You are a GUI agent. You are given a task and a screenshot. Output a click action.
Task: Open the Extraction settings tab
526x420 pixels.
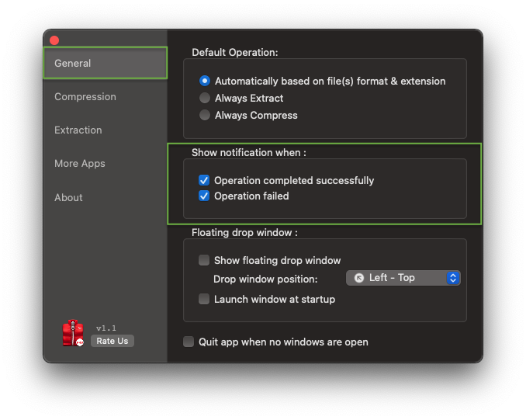pos(78,130)
